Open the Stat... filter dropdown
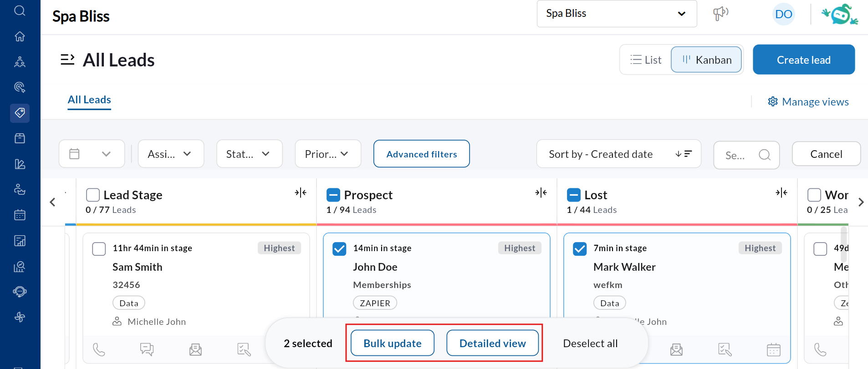The image size is (868, 369). pyautogui.click(x=250, y=154)
